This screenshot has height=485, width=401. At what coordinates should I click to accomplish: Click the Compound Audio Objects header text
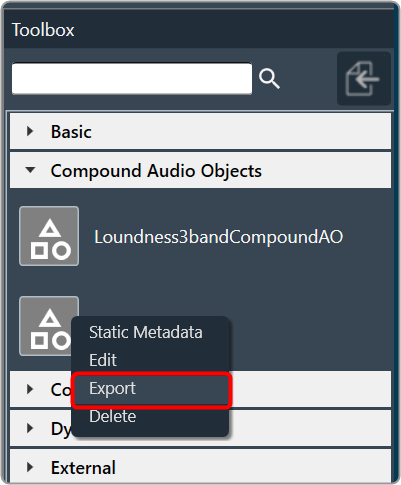pyautogui.click(x=156, y=171)
